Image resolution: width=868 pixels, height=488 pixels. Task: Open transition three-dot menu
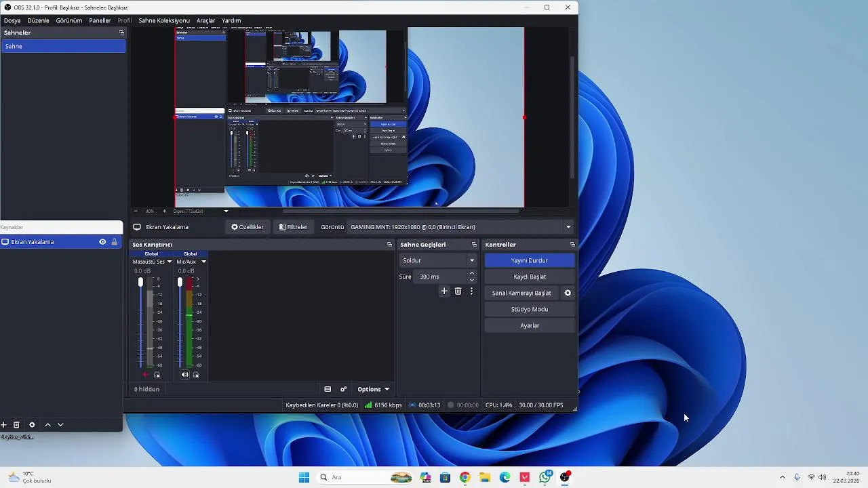pos(471,291)
